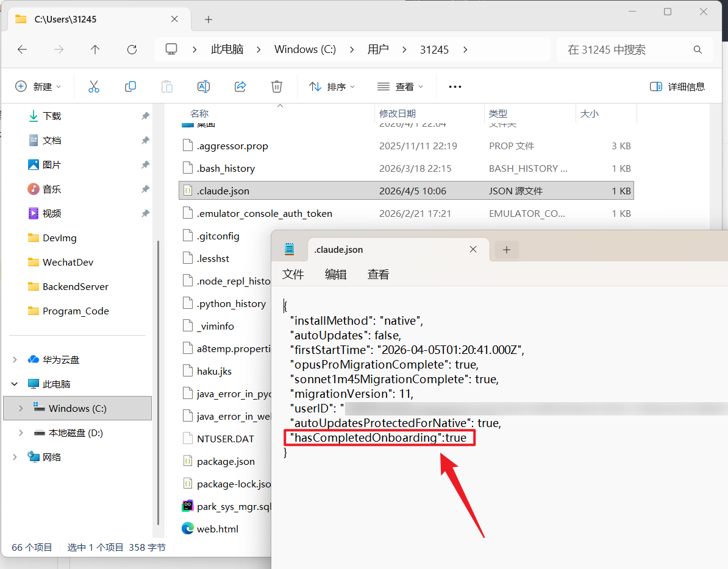Select the .claude.json file row
This screenshot has width=728, height=569.
pos(406,191)
